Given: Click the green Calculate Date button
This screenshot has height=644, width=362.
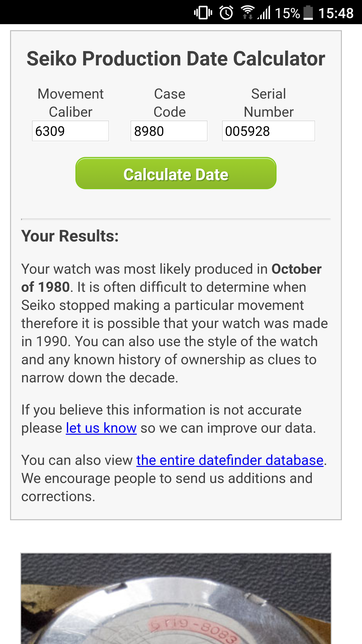Looking at the screenshot, I should coord(176,173).
